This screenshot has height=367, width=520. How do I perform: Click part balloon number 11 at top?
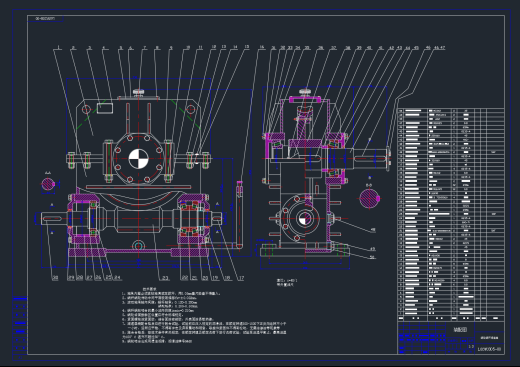pos(200,48)
